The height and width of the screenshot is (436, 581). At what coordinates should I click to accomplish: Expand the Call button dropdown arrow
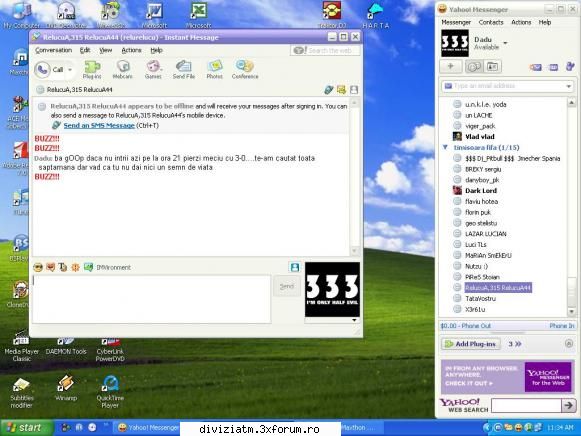pos(70,70)
